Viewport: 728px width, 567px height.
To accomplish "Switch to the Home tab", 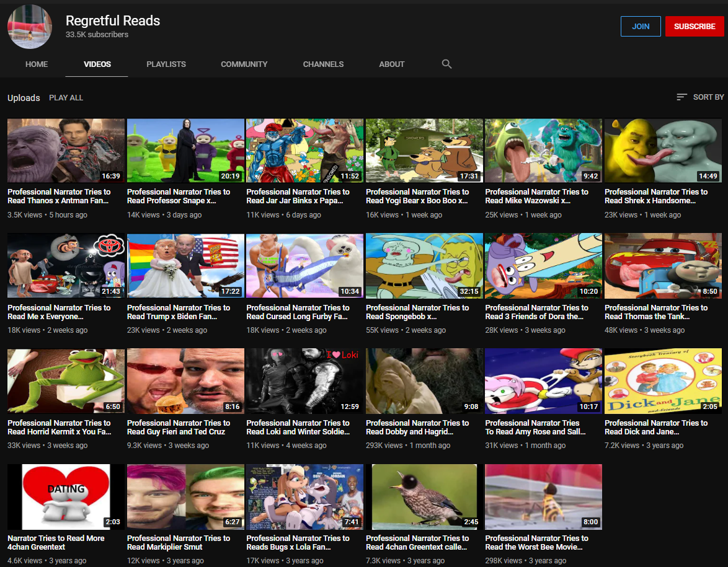I will (x=37, y=64).
